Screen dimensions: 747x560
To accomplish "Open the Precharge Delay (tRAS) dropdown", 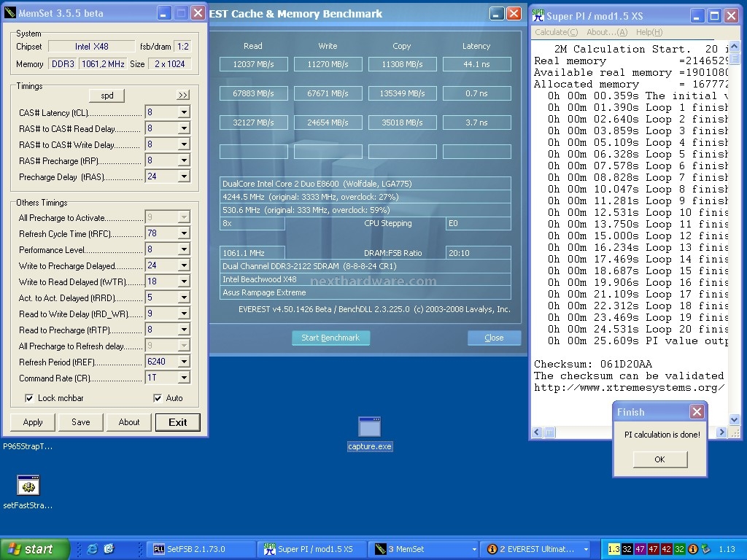I will tap(184, 176).
